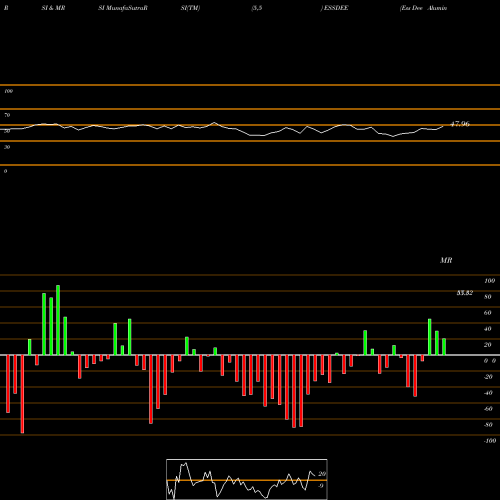Click the MR panel heading

[446, 260]
